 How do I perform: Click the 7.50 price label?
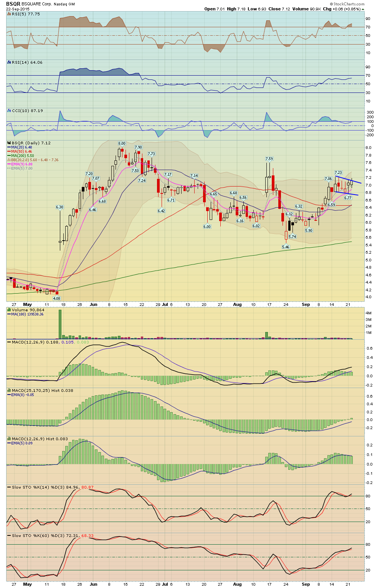[x=135, y=171]
